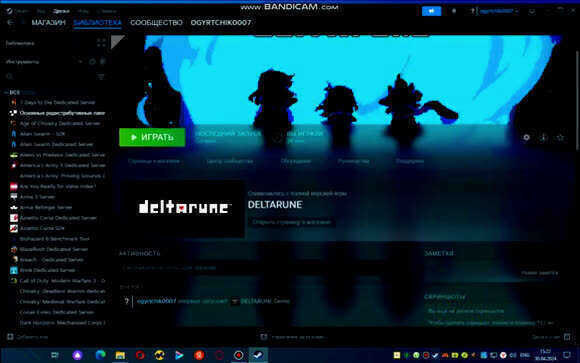Click the back arrow navigation icon
580x363 pixels.
tap(10, 23)
